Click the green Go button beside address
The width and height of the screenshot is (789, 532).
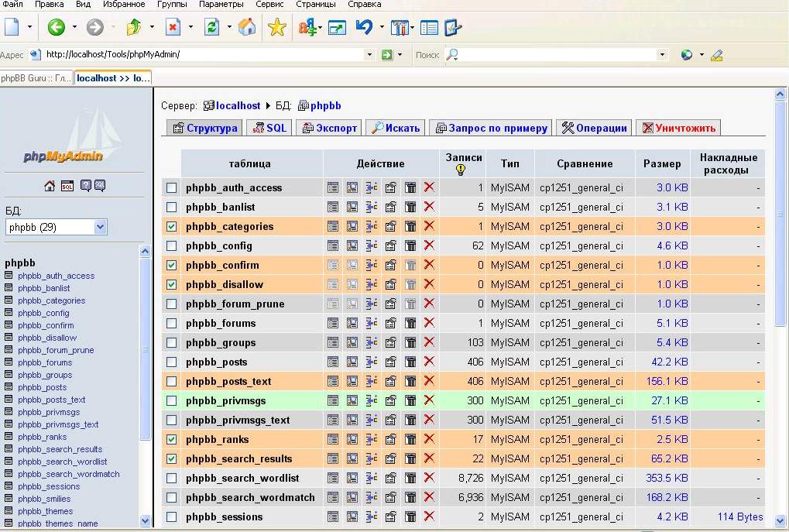(387, 54)
